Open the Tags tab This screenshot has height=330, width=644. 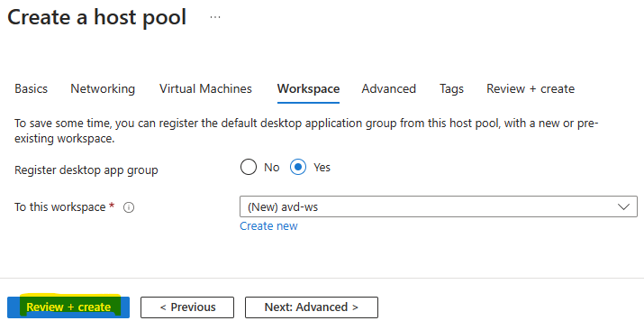(x=451, y=88)
